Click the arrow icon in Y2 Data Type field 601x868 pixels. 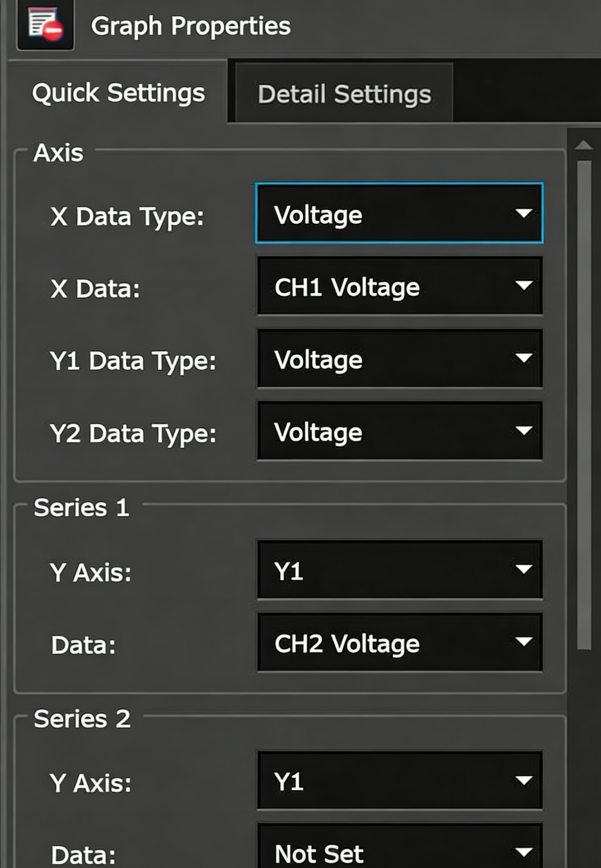pos(524,431)
